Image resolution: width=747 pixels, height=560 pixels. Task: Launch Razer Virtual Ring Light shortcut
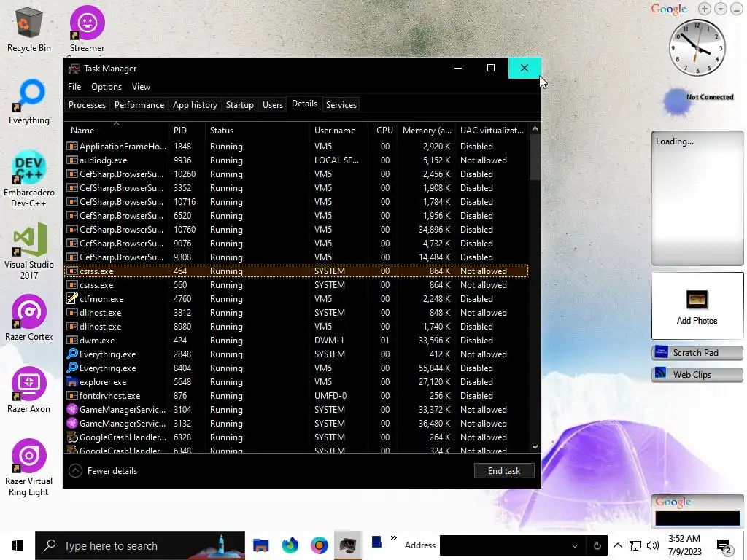[x=29, y=467]
